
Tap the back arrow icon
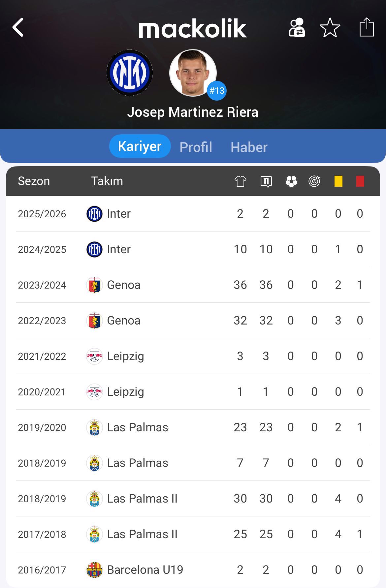click(18, 27)
